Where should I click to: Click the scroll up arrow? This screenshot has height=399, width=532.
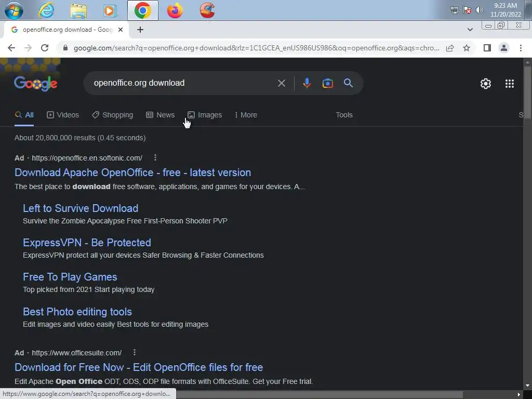tap(527, 62)
